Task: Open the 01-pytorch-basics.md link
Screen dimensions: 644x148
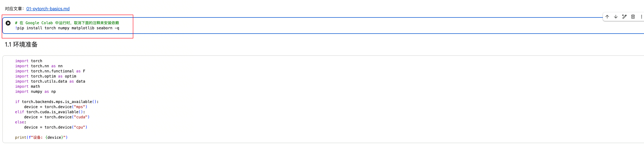Action: click(x=48, y=9)
